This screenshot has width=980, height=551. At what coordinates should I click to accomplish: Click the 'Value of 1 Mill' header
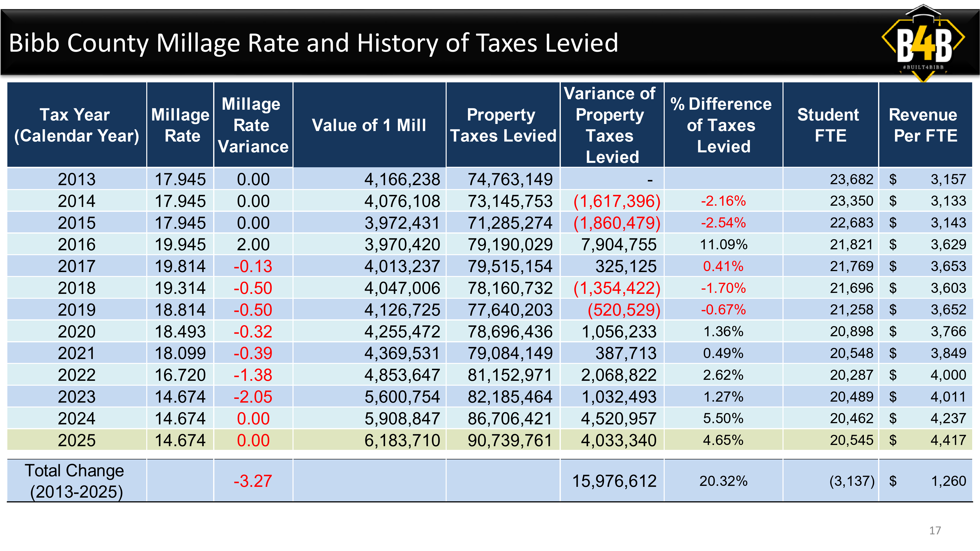369,125
